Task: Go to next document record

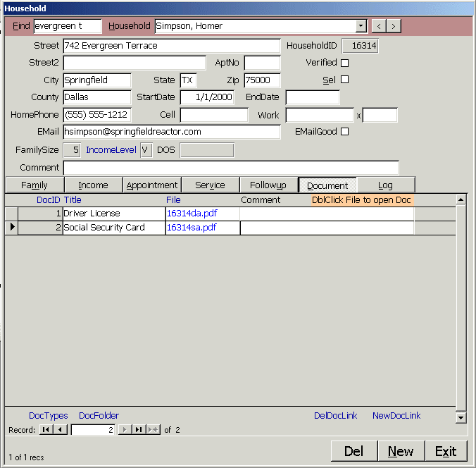Action: tap(125, 429)
